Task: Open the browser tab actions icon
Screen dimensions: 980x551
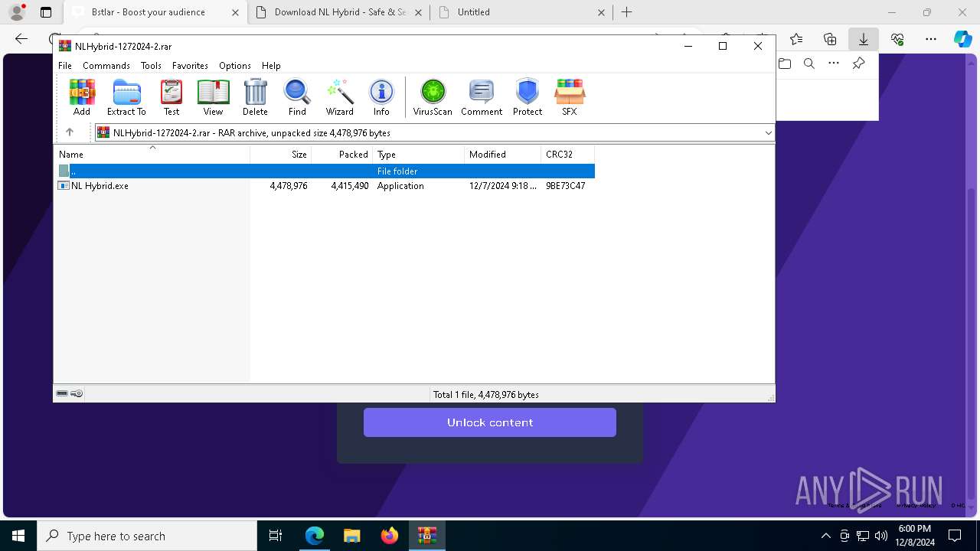Action: click(46, 12)
